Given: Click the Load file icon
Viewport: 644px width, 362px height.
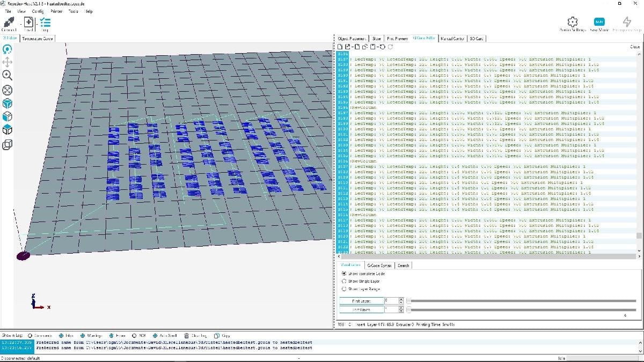Looking at the screenshot, I should [x=29, y=23].
